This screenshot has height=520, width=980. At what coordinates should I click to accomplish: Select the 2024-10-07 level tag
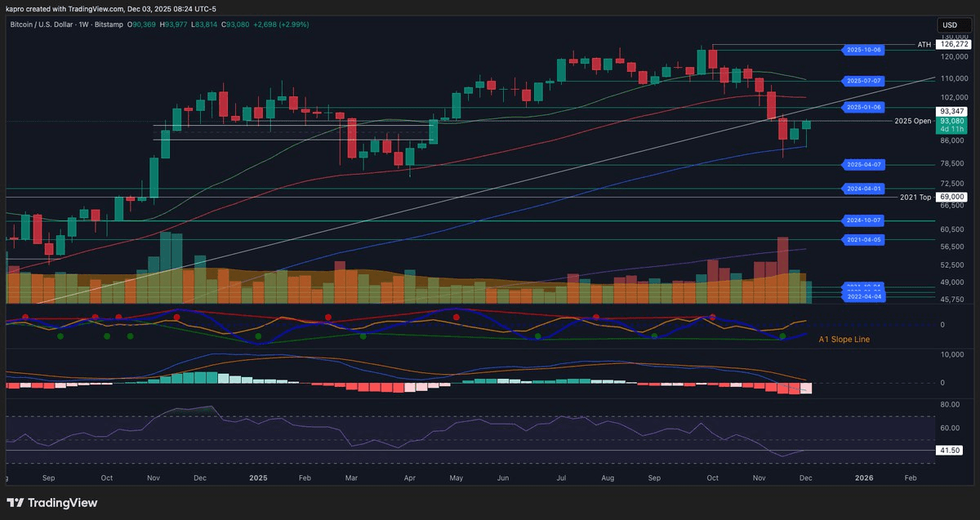(864, 220)
